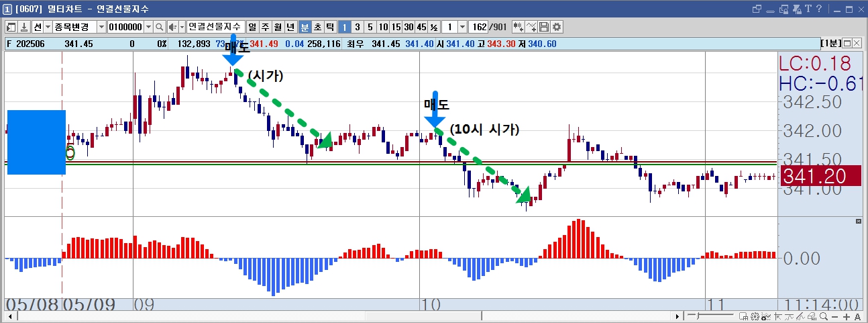Select the 5 minute interval tab
The image size is (868, 323).
[x=370, y=27]
